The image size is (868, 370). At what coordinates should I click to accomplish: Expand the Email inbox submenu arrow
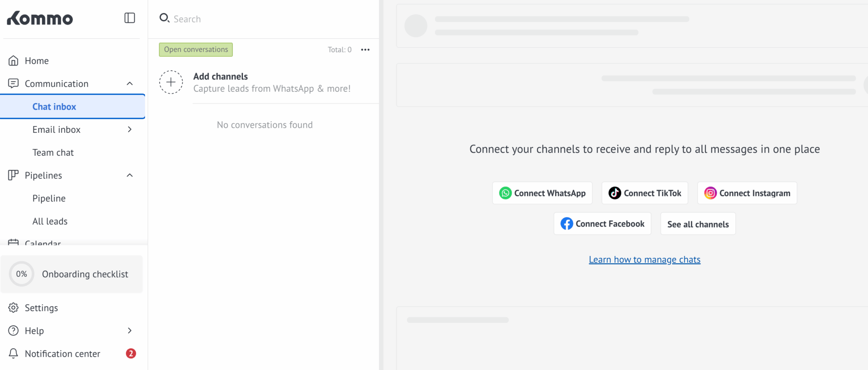pyautogui.click(x=130, y=129)
